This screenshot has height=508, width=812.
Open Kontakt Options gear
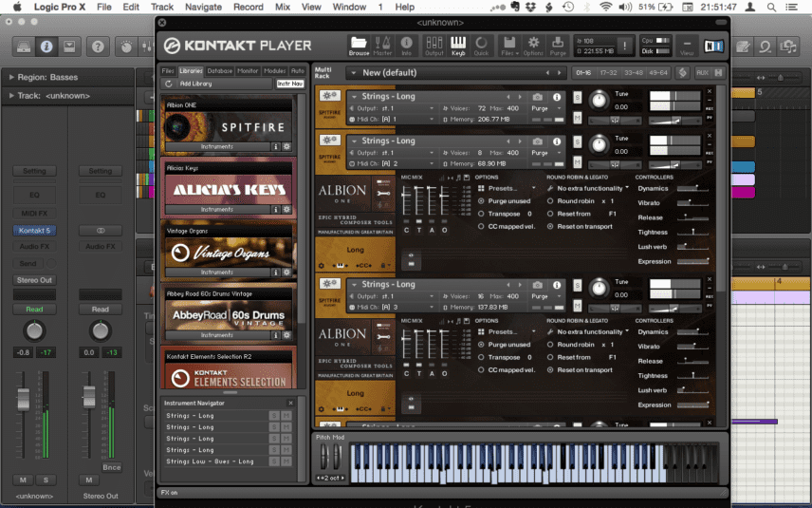(x=533, y=46)
